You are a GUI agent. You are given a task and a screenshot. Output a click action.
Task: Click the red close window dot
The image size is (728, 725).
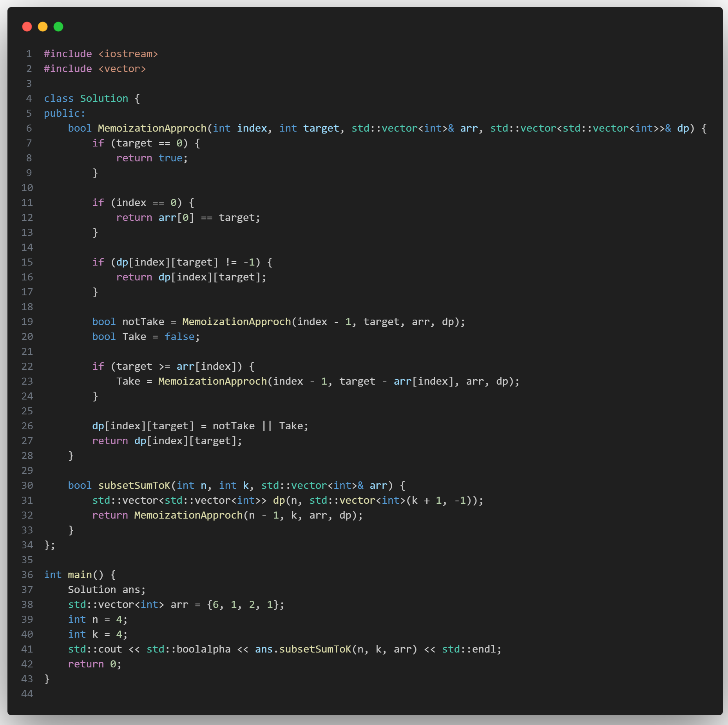(27, 27)
